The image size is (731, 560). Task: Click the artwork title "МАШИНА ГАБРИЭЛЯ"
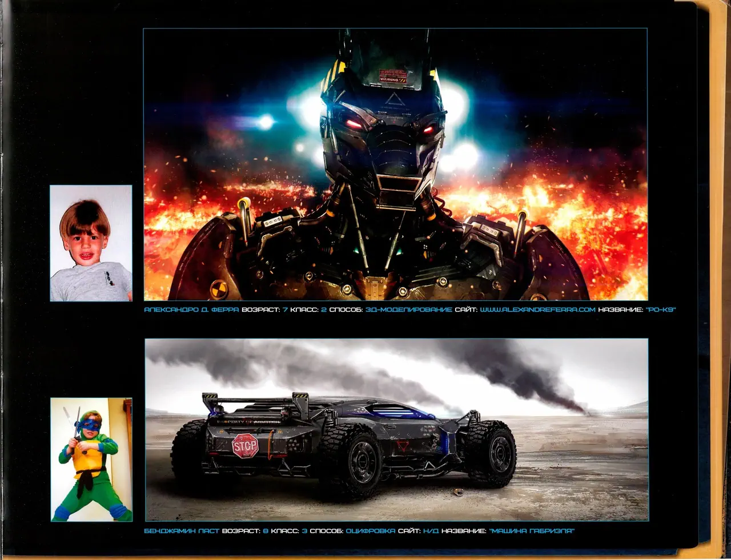(x=532, y=531)
